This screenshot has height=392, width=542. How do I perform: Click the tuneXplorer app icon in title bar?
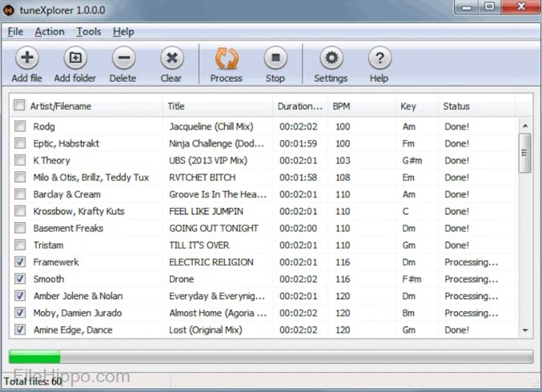coord(9,10)
